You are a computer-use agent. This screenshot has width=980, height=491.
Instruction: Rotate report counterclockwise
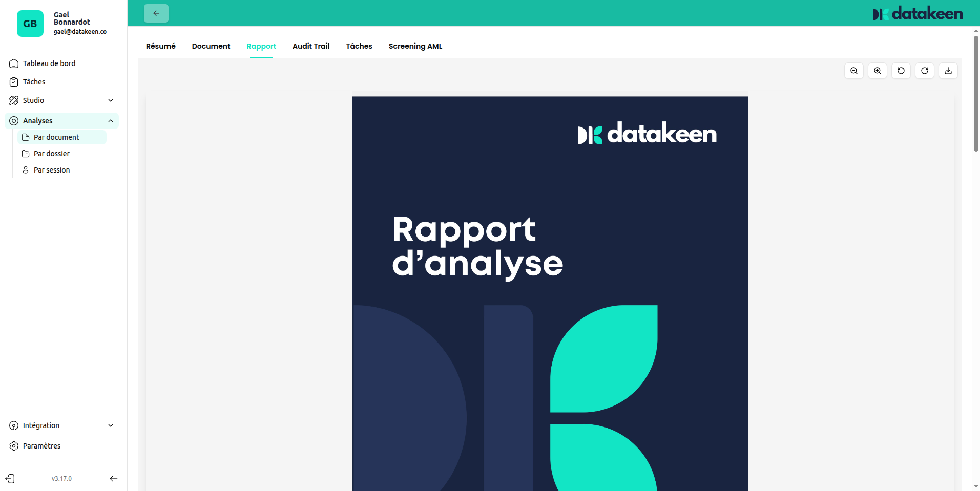click(x=901, y=71)
